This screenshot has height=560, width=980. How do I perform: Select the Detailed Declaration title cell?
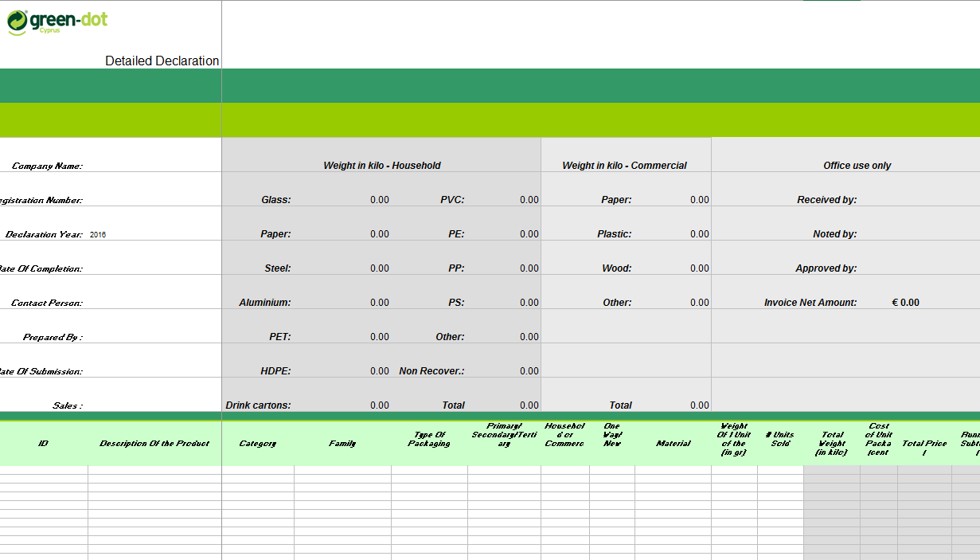click(162, 61)
